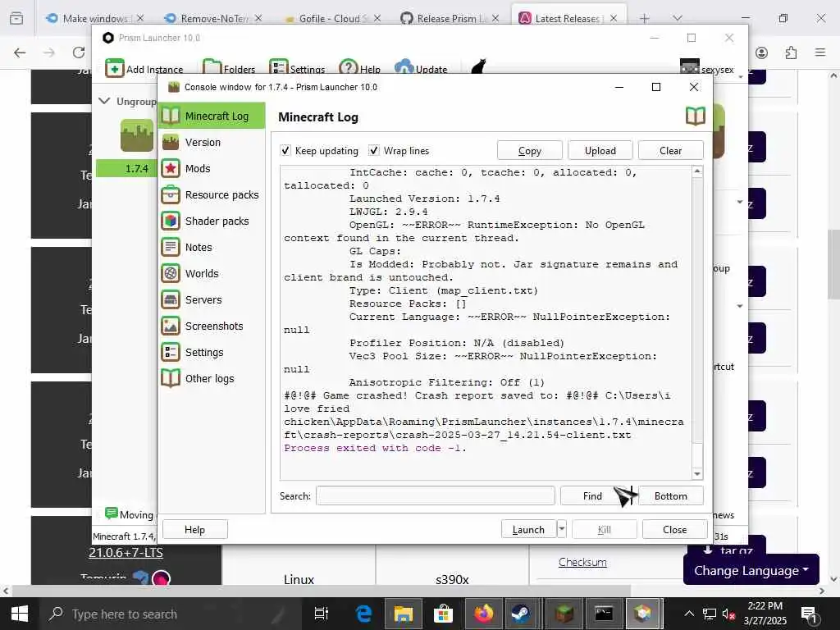Click the Launch button
This screenshot has width=840, height=630.
pyautogui.click(x=528, y=529)
